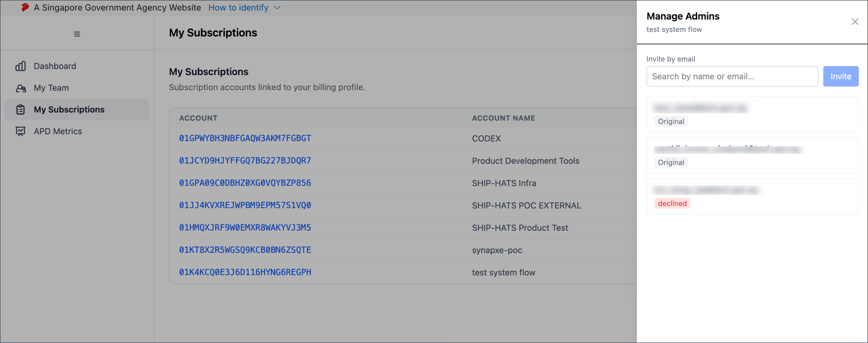This screenshot has width=868, height=343.
Task: Click the My Subscriptions clipboard icon
Action: 20,110
